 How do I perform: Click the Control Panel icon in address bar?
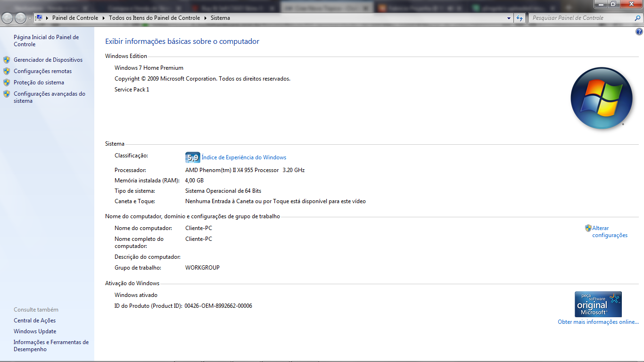pyautogui.click(x=39, y=18)
